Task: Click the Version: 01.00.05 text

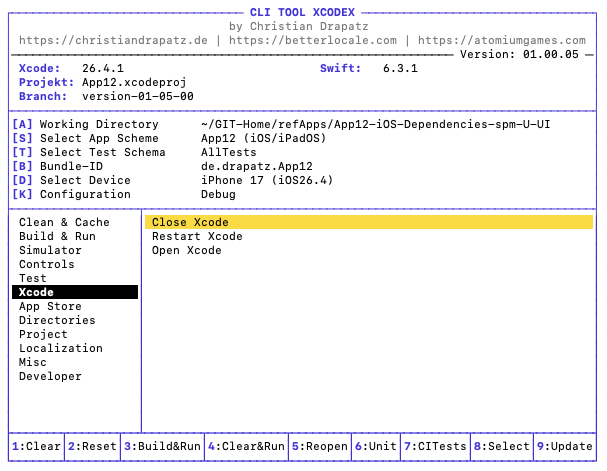Action: (x=520, y=54)
